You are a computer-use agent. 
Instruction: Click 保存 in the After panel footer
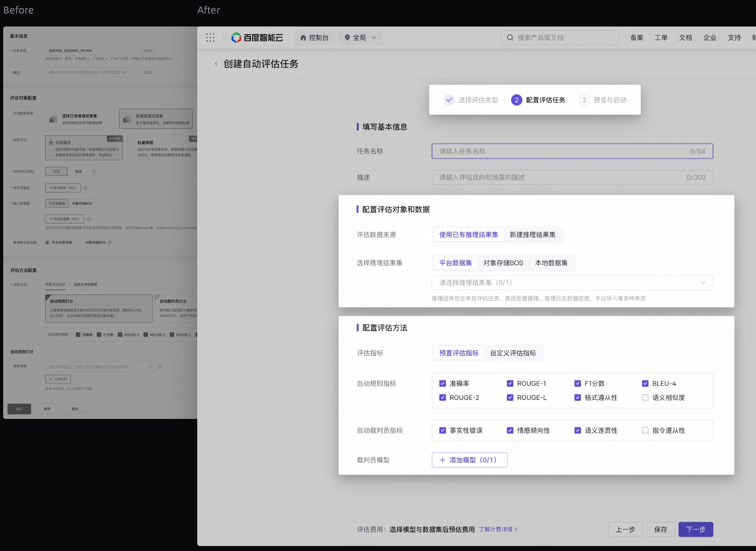(661, 530)
